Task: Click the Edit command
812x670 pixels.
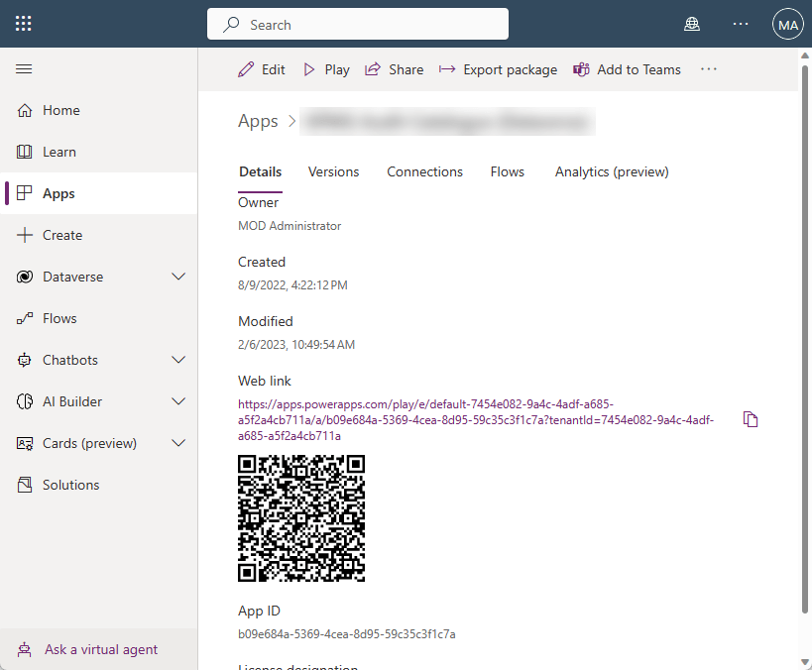Action: tap(262, 69)
